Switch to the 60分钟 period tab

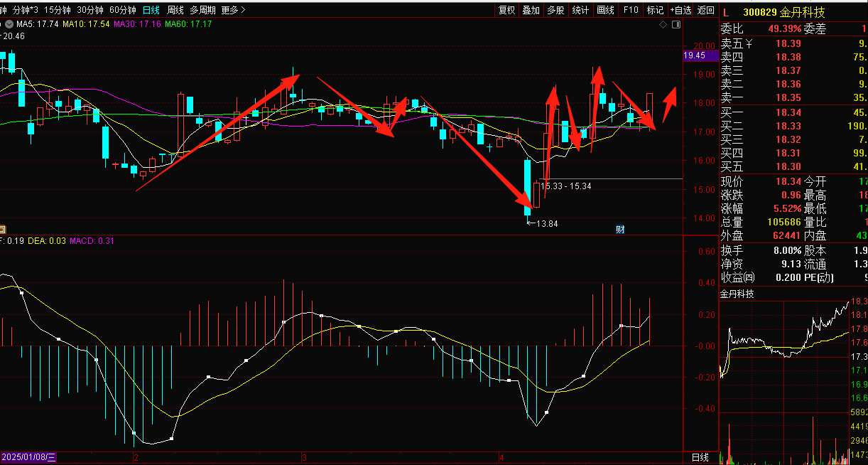pos(123,10)
